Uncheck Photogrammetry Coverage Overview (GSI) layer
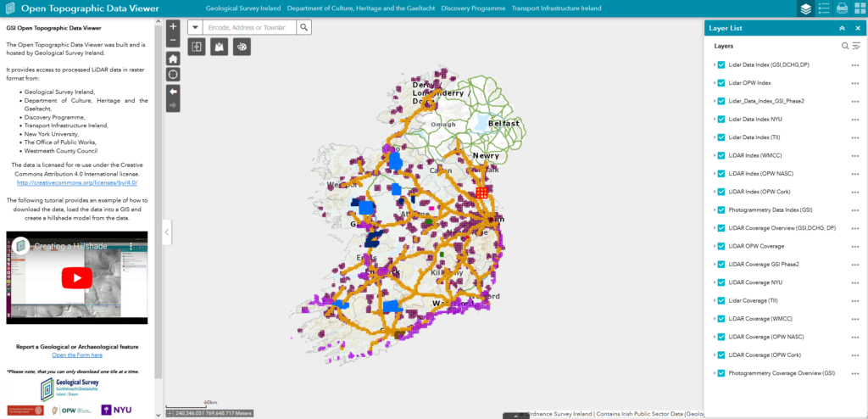Image resolution: width=868 pixels, height=419 pixels. [721, 373]
